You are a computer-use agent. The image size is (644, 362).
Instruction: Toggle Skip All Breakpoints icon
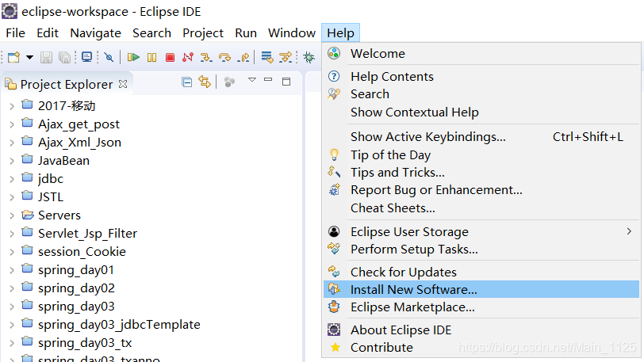pos(109,57)
